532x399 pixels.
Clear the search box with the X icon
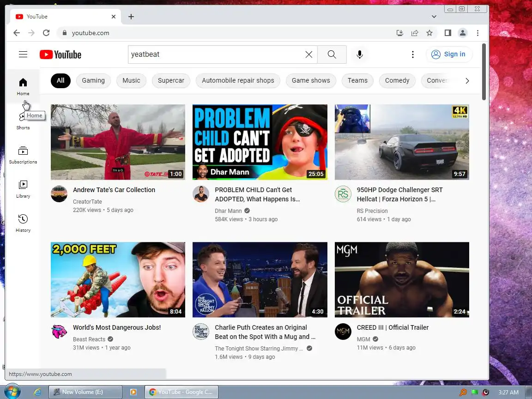309,54
